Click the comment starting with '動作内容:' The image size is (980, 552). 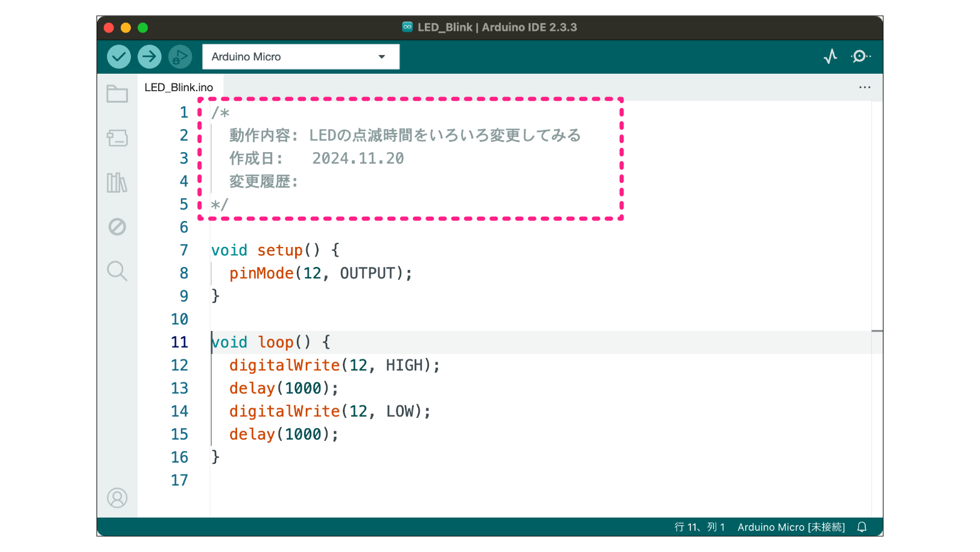(405, 135)
